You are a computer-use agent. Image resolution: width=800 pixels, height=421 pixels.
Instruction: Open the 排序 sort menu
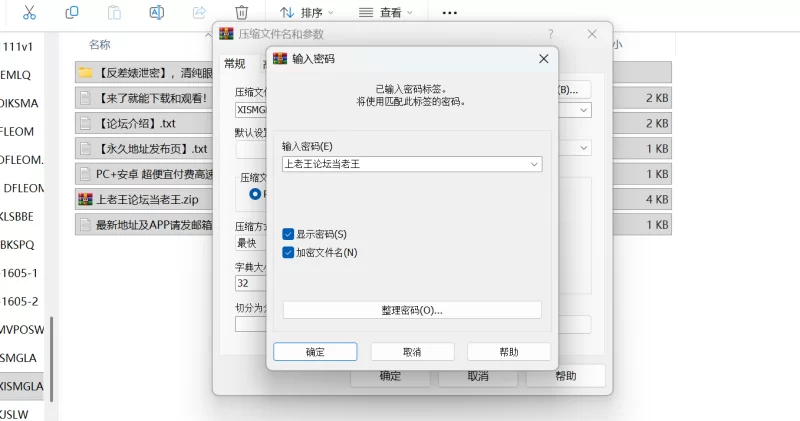pos(306,12)
